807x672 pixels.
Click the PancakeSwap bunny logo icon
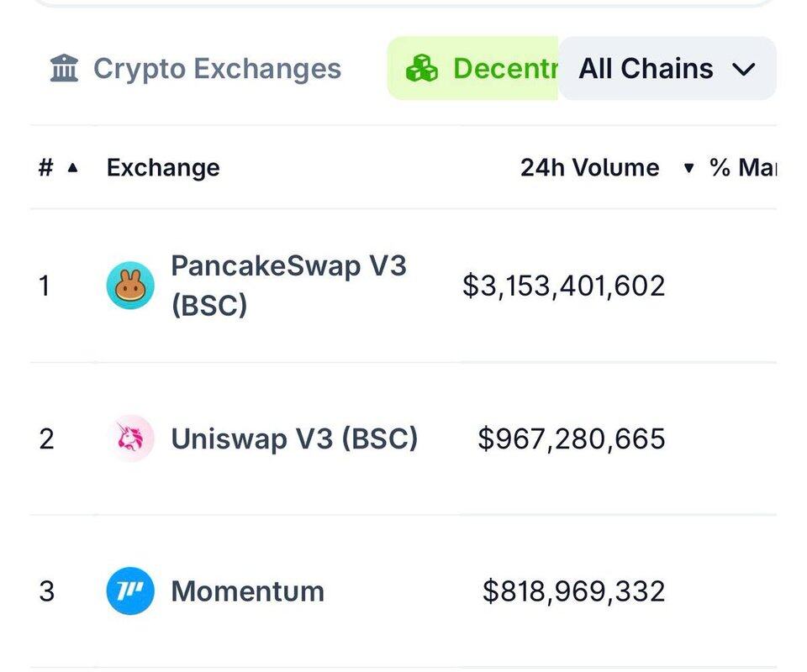tap(130, 286)
